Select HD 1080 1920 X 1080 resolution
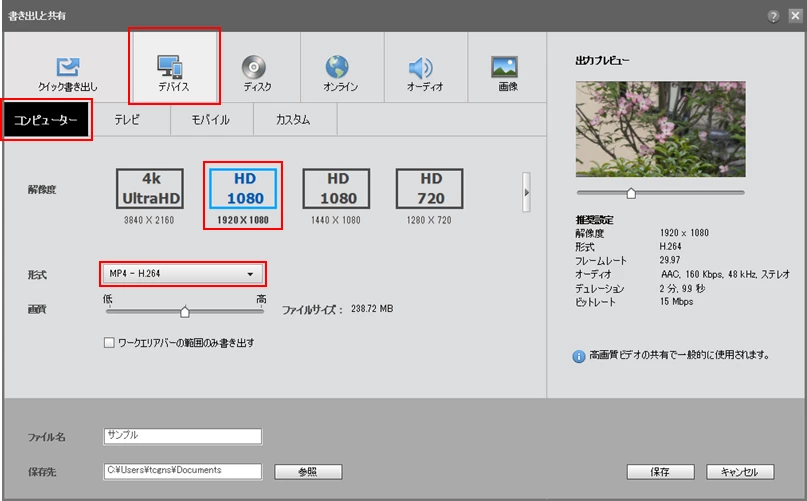The height and width of the screenshot is (501, 807). pos(243,196)
